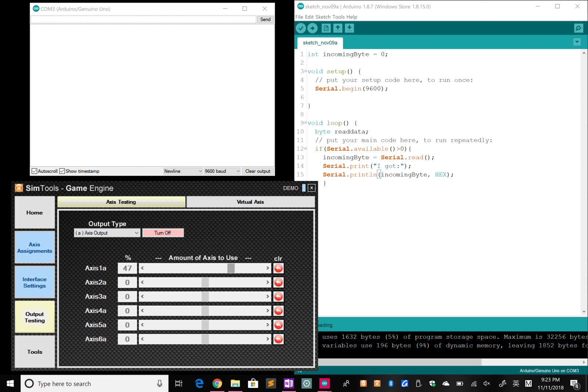Open the Help menu in Arduino
The image size is (588, 392).
point(352,17)
